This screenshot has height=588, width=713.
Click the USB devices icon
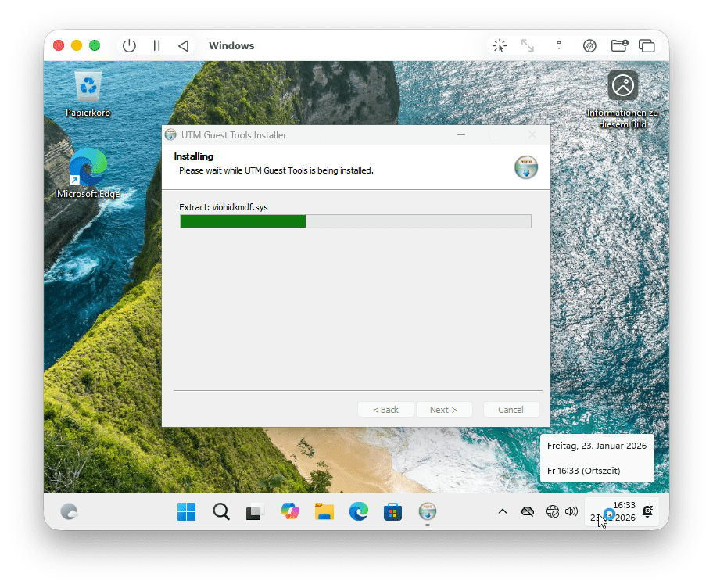click(x=558, y=45)
